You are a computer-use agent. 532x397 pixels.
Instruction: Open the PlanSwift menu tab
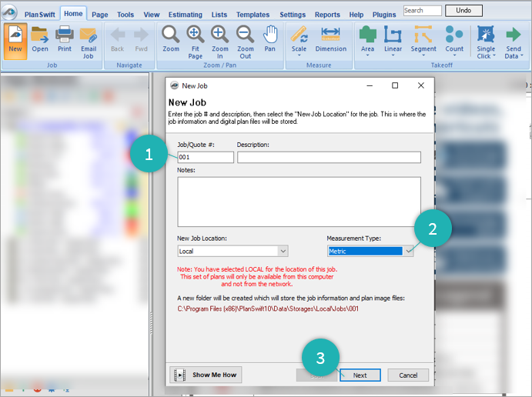coord(40,15)
